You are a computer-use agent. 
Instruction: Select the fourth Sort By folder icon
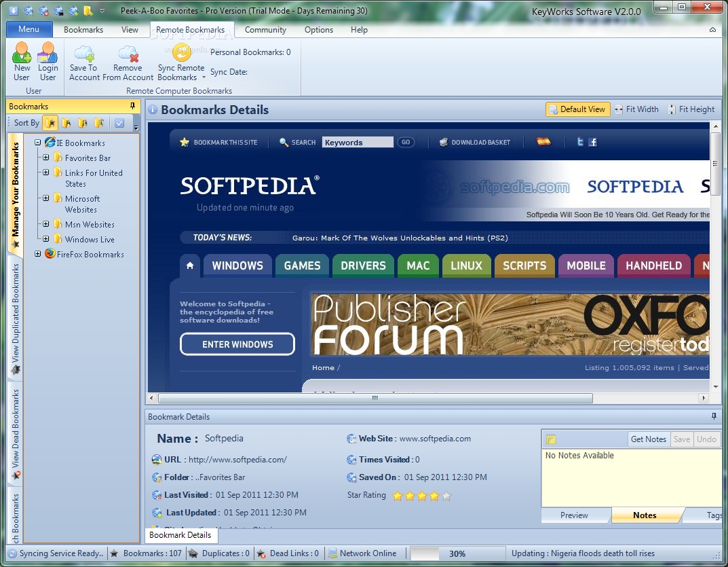point(99,123)
